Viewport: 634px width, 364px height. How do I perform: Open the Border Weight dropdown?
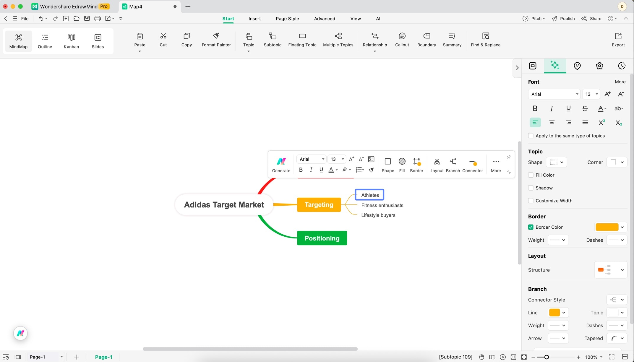(558, 240)
